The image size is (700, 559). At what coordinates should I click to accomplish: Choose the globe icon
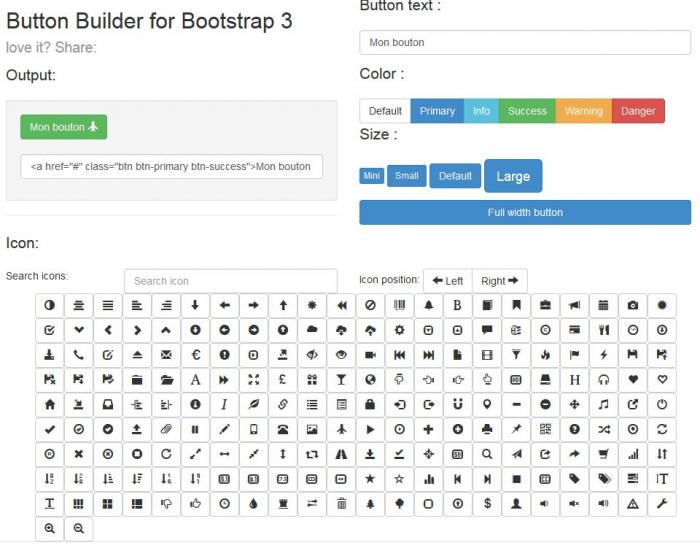(370, 380)
